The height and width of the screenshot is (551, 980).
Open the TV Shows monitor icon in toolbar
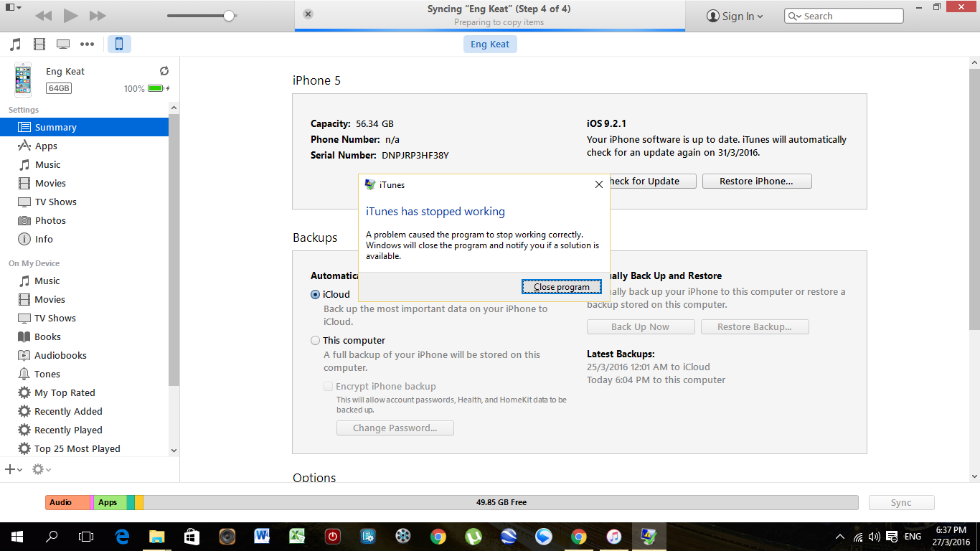point(63,44)
